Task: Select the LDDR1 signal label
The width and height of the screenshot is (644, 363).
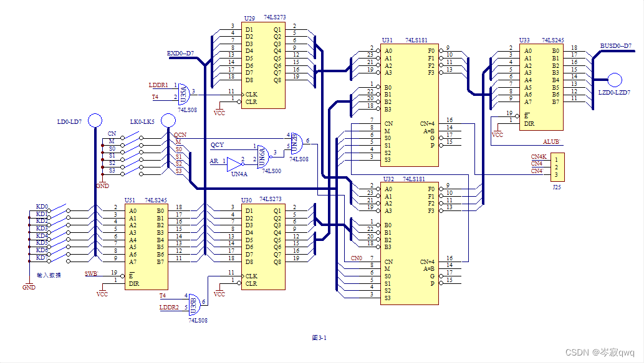Action: click(158, 85)
